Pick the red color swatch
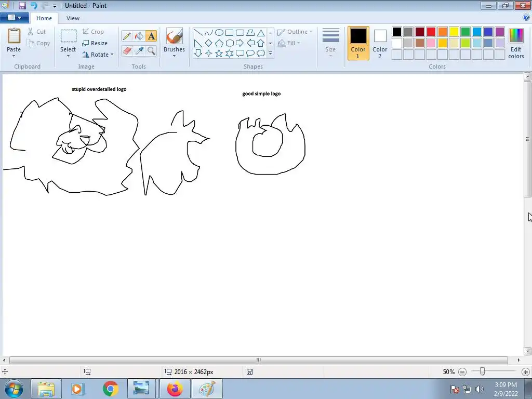The width and height of the screenshot is (532, 399). coord(431,32)
